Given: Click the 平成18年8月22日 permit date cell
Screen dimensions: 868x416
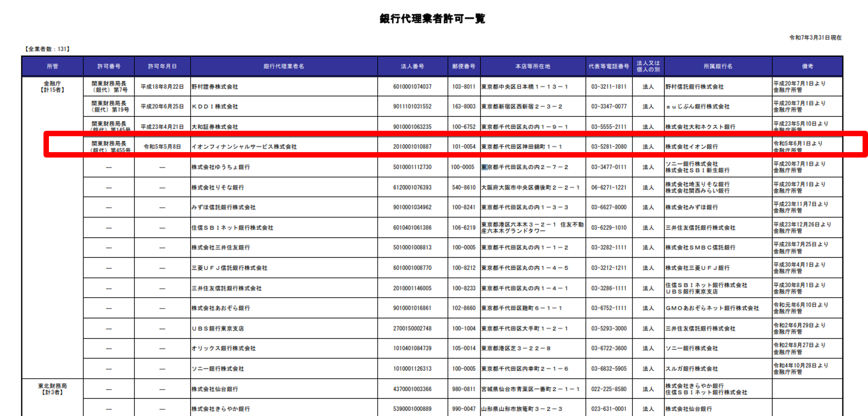Looking at the screenshot, I should coord(162,87).
